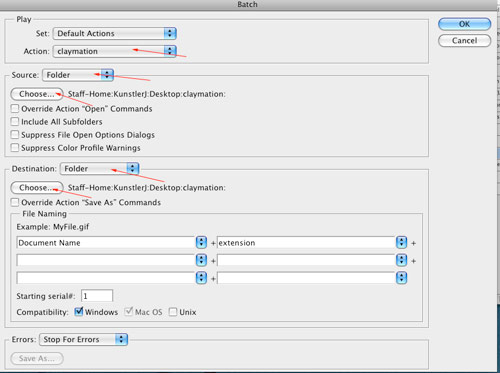Viewport: 500px width, 373px height.
Task: Open the second row left naming dropdown
Action: click(201, 260)
